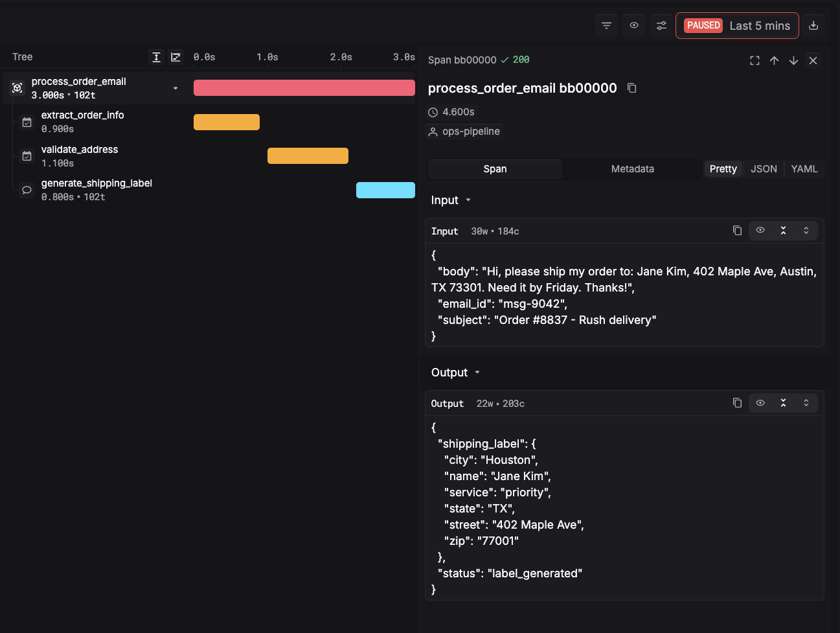
Task: Toggle the eye visibility in top toolbar
Action: 634,26
